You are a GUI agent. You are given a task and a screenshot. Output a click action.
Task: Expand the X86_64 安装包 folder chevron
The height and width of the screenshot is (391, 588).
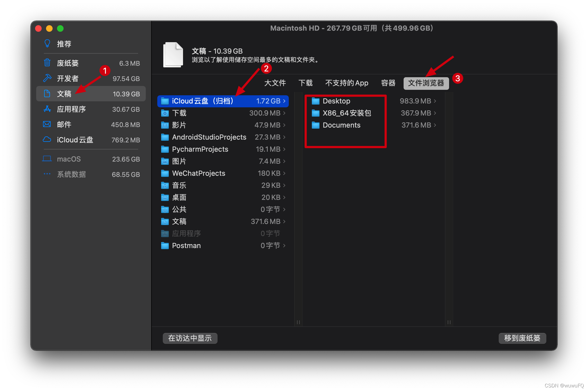435,113
